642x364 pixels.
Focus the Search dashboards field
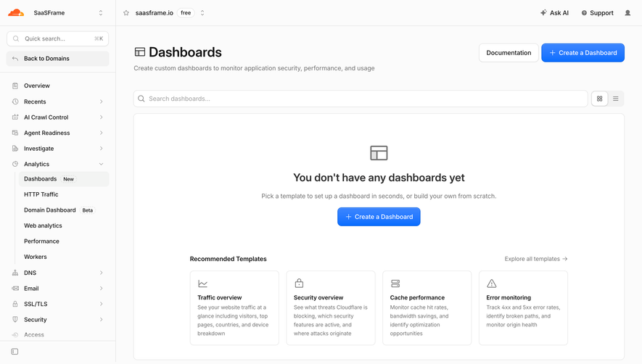coord(361,99)
